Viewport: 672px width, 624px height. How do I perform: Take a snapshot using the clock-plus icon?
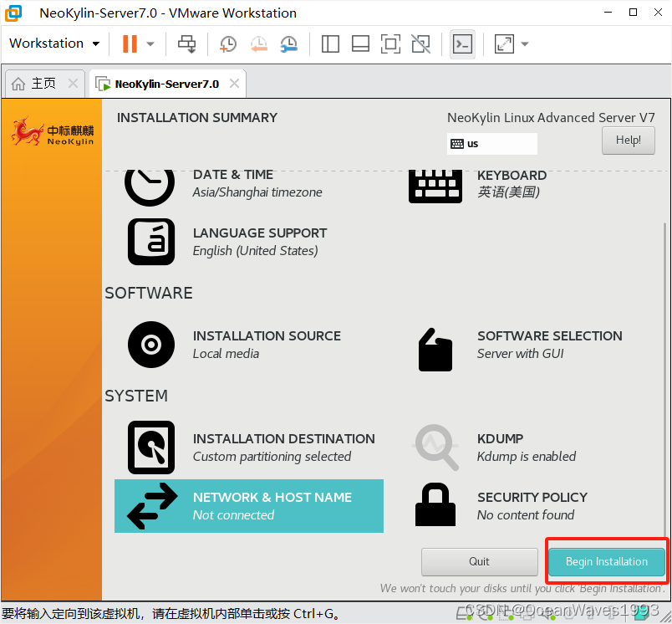[x=227, y=43]
